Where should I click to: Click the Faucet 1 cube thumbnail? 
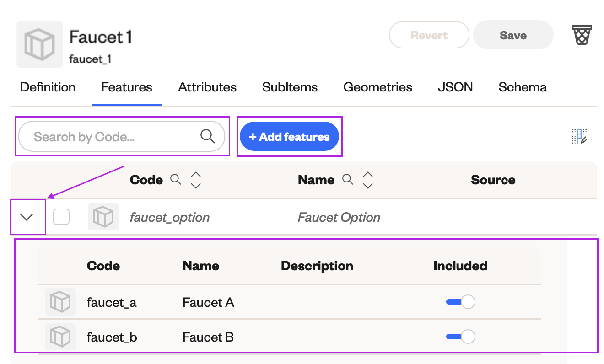coord(39,44)
